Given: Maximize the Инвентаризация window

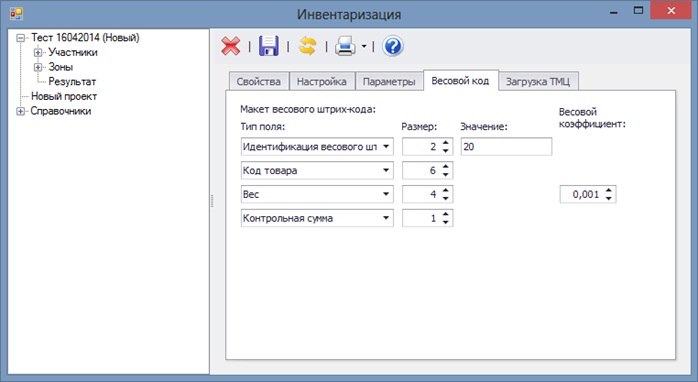Looking at the screenshot, I should (x=638, y=11).
